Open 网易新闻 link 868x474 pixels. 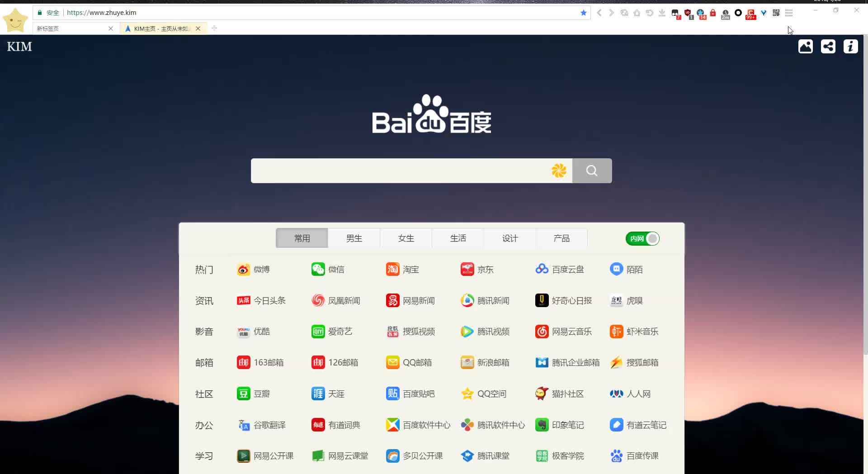(x=410, y=301)
